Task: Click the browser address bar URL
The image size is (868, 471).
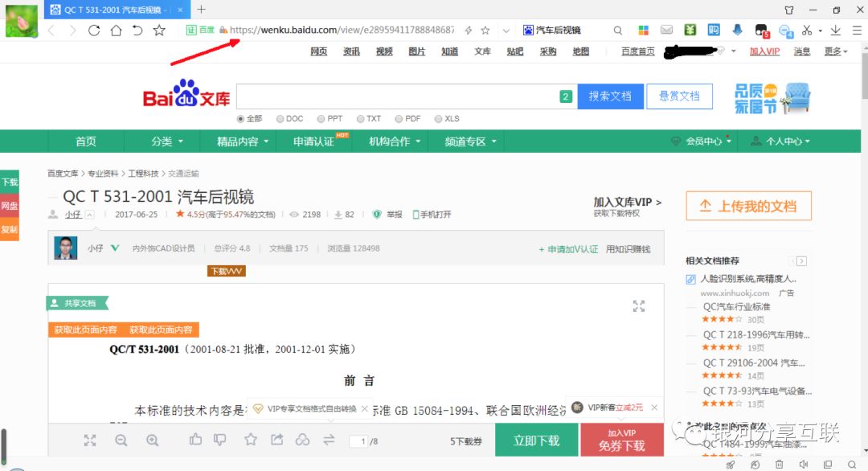Action: [x=342, y=30]
